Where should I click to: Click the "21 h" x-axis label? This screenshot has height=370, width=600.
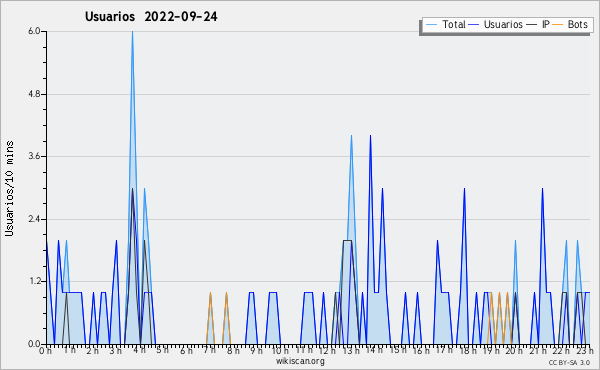538,350
